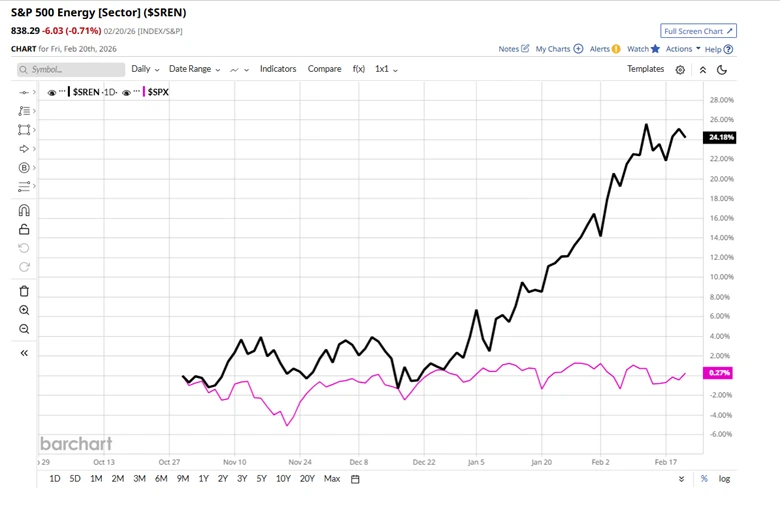The height and width of the screenshot is (511, 780).
Task: Select the 9M time range
Action: 183,479
